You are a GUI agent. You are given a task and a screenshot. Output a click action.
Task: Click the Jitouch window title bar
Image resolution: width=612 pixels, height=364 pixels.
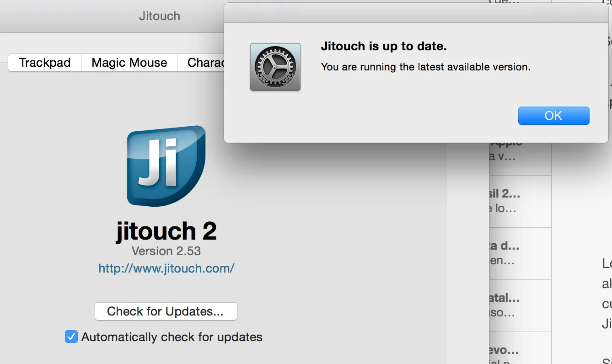click(112, 16)
